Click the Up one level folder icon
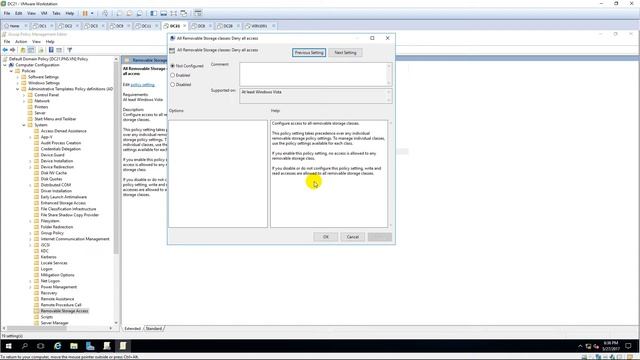The image size is (640, 360). (x=23, y=50)
